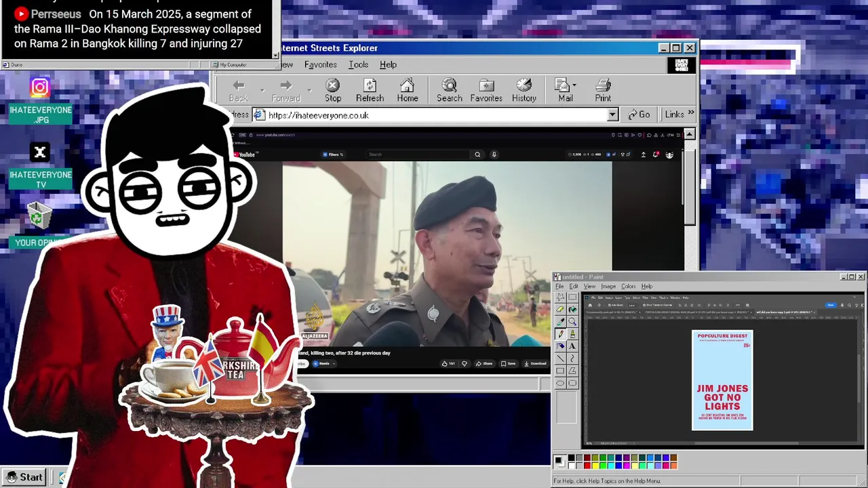The height and width of the screenshot is (488, 868).
Task: Pick the yellow swatch in Paint palette
Action: [595, 466]
